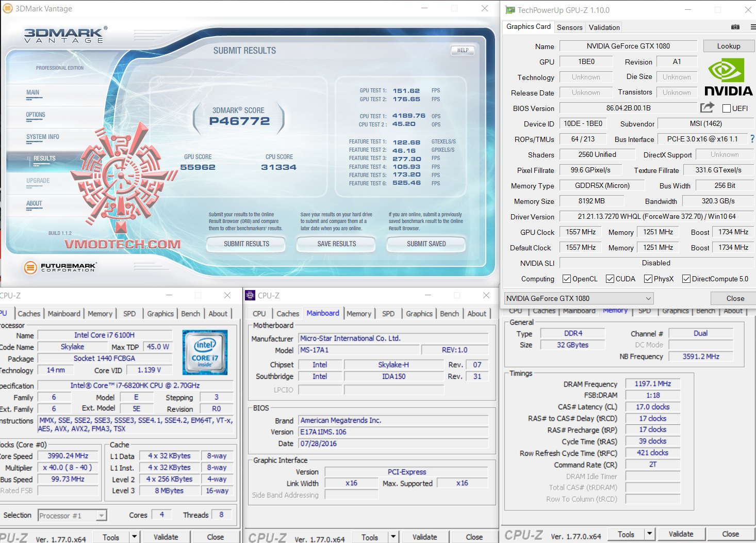
Task: Open Options in the 3DMark sidebar
Action: coord(36,115)
